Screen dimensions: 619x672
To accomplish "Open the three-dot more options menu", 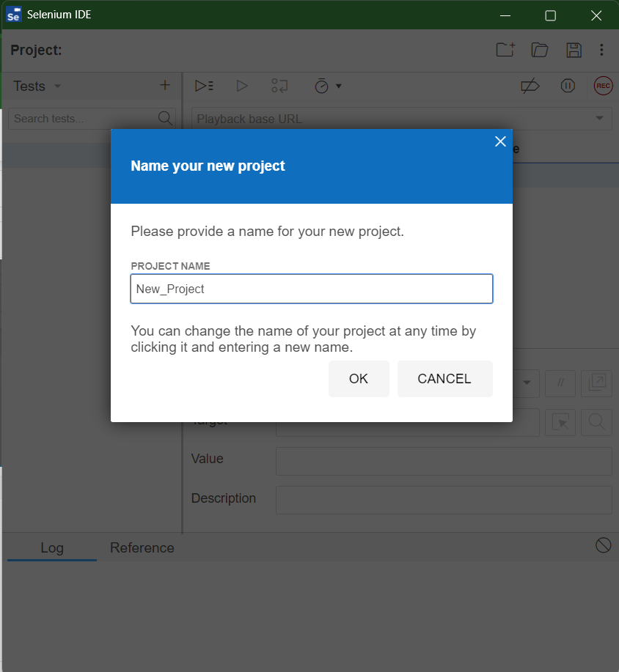I will click(x=601, y=50).
